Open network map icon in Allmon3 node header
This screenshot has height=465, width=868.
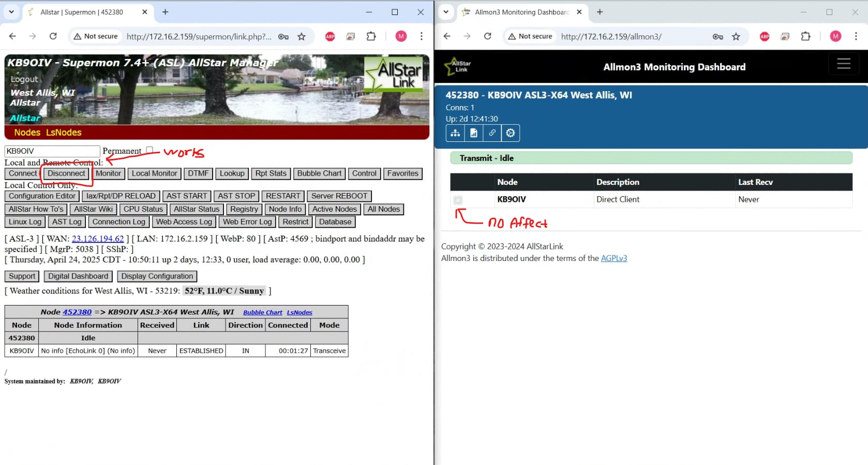pyautogui.click(x=455, y=133)
